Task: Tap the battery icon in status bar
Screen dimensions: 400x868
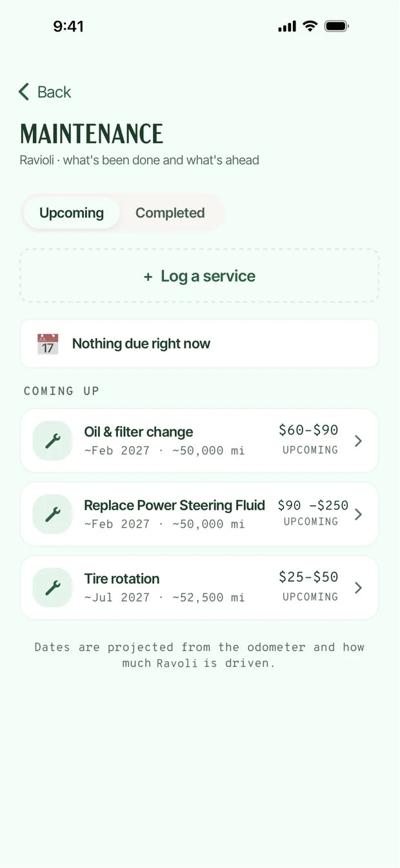Action: click(x=337, y=26)
